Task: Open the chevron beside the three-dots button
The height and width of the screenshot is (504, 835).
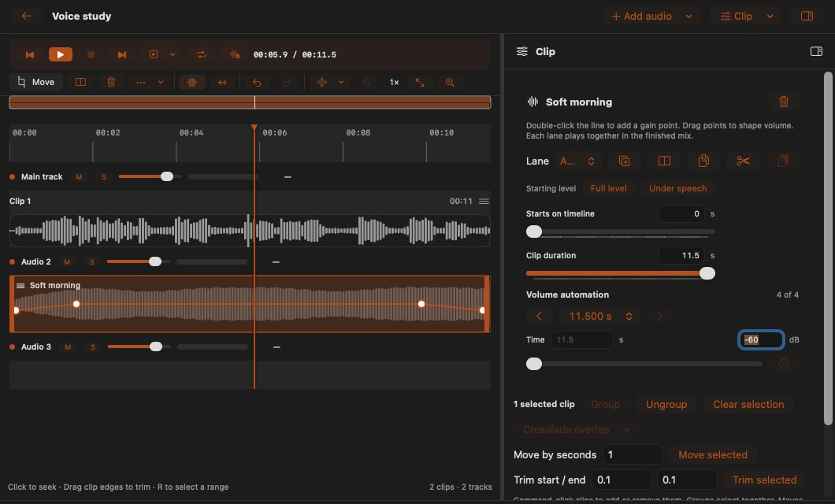Action: pyautogui.click(x=160, y=82)
